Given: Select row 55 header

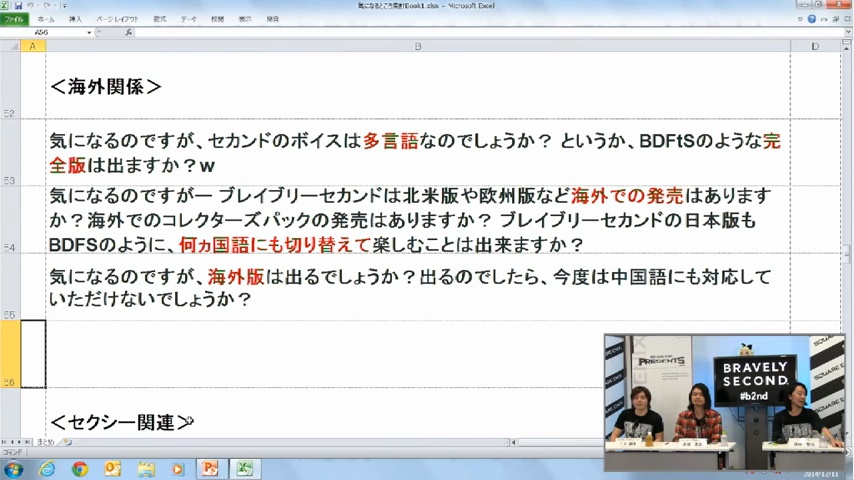Looking at the screenshot, I should click(x=10, y=287).
